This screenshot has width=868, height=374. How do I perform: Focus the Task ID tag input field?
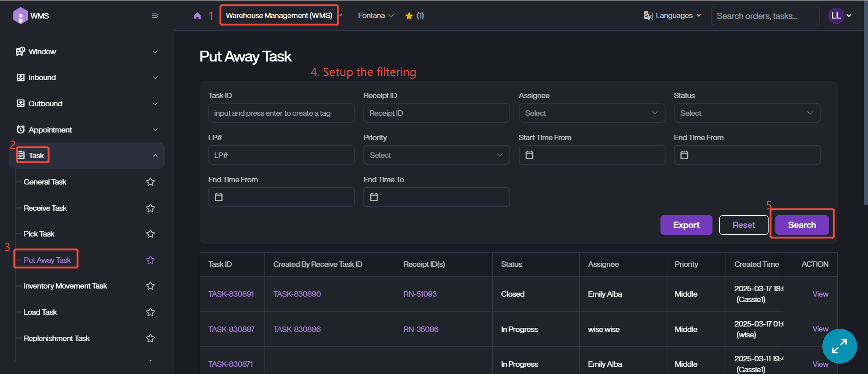[281, 113]
